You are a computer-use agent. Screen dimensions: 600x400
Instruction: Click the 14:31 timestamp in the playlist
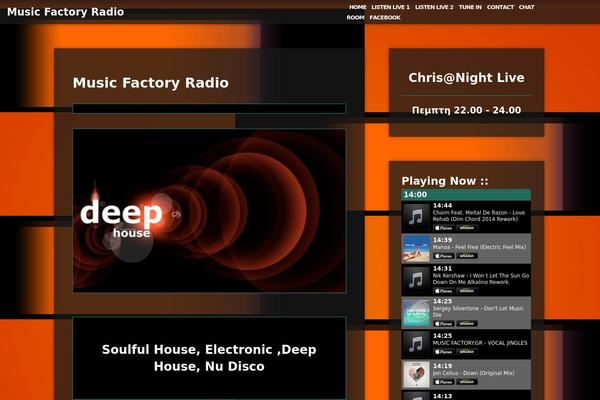tap(442, 269)
